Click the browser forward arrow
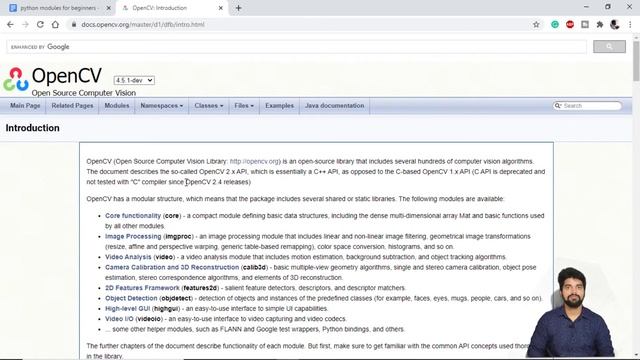 coord(25,24)
